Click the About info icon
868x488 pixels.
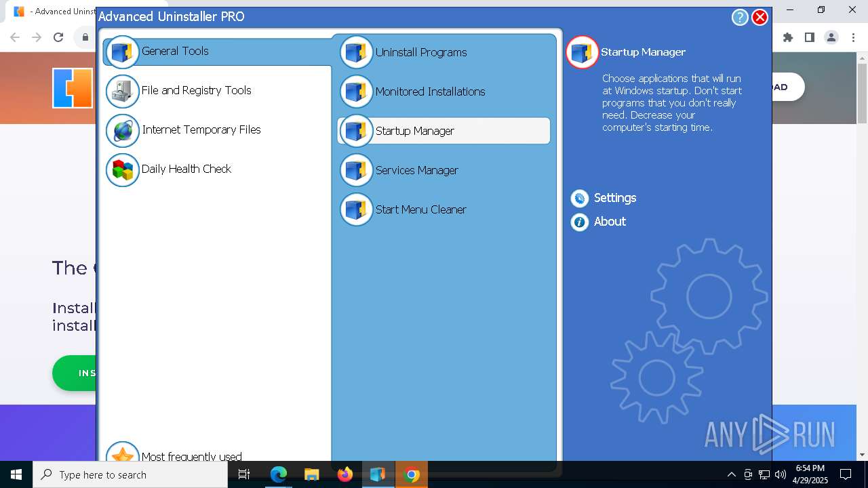click(580, 222)
